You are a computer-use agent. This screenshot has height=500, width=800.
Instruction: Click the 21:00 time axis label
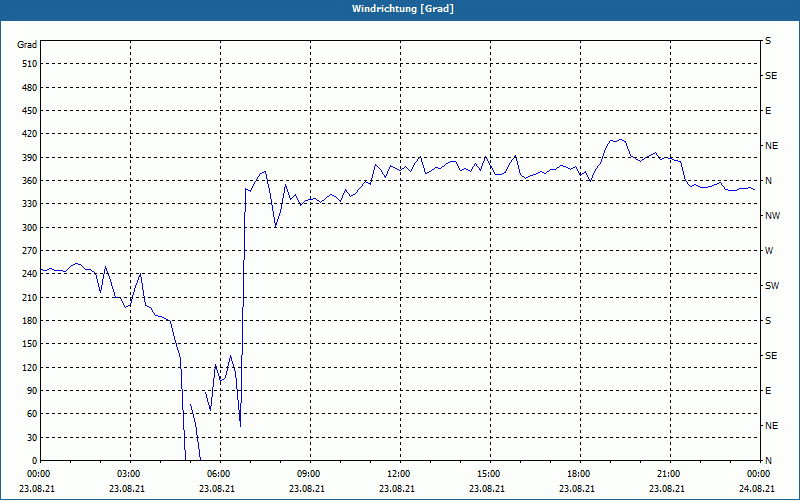point(669,474)
